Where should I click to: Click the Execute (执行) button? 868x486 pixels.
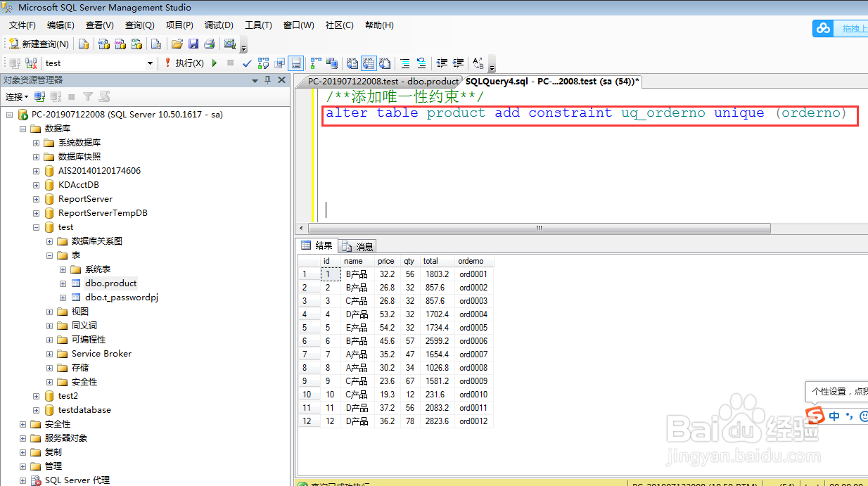184,63
